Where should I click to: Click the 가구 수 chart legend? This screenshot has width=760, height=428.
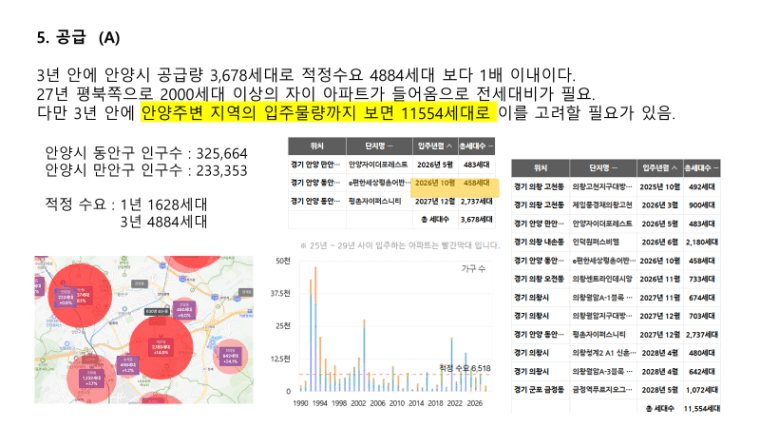click(x=473, y=269)
